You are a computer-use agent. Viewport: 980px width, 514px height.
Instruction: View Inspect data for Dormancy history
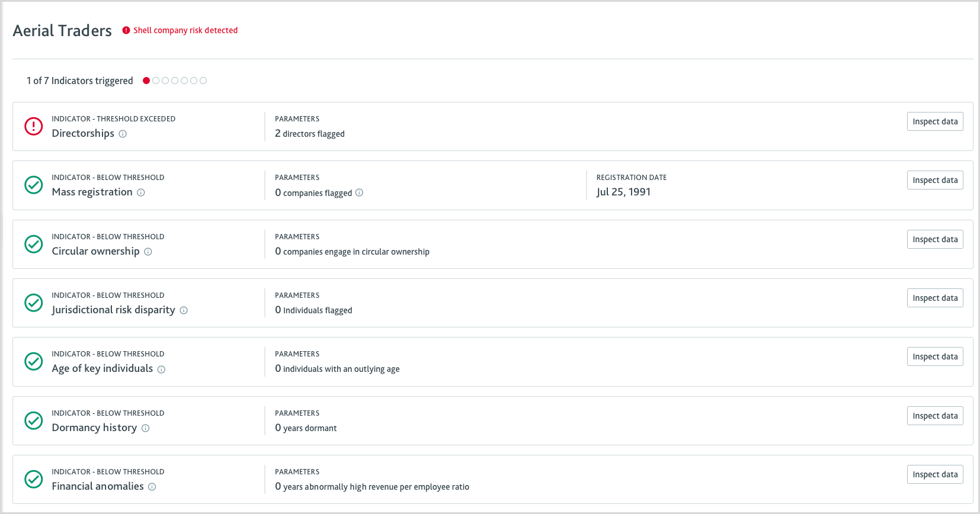click(x=935, y=416)
